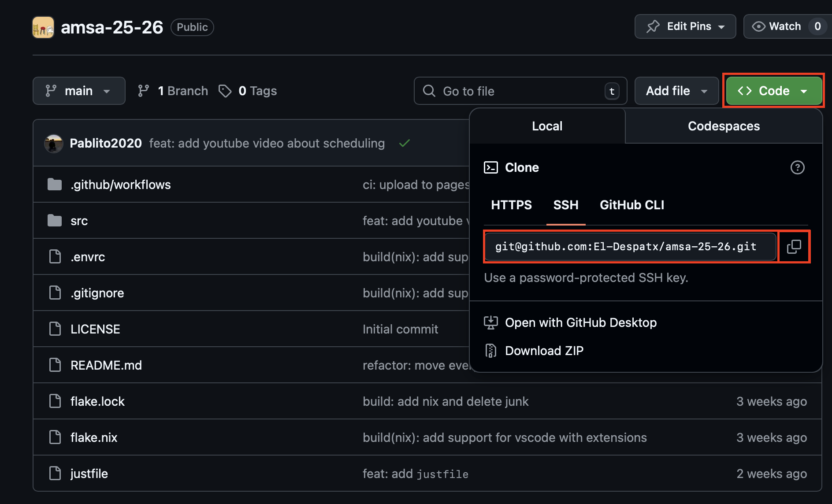Image resolution: width=832 pixels, height=504 pixels.
Task: Expand the Edit Pins dropdown
Action: coord(685,26)
